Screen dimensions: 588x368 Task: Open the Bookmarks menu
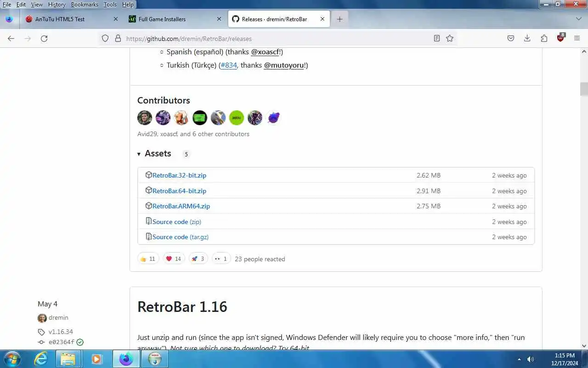click(85, 5)
